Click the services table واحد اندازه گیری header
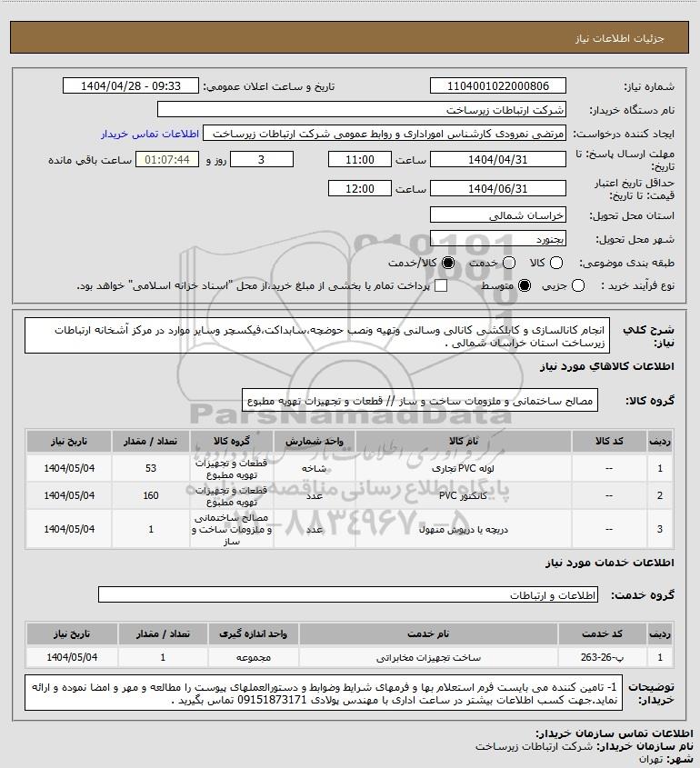Viewport: 700px width, 768px height. [x=254, y=633]
